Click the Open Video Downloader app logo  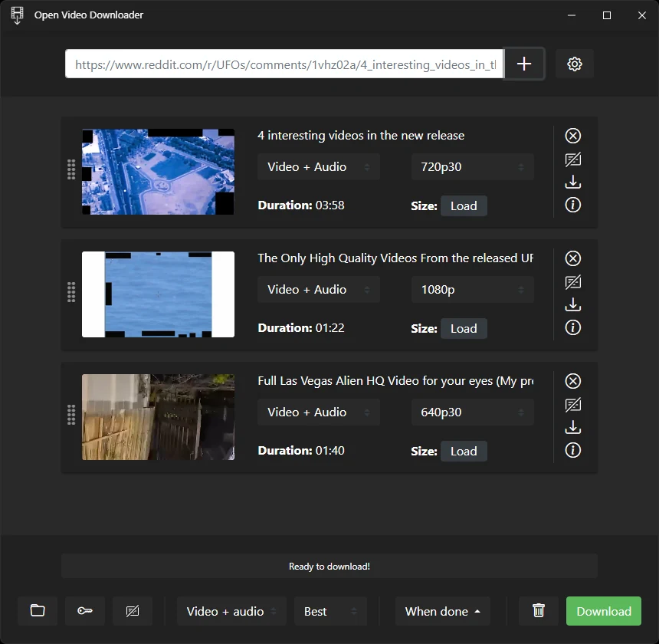click(17, 15)
